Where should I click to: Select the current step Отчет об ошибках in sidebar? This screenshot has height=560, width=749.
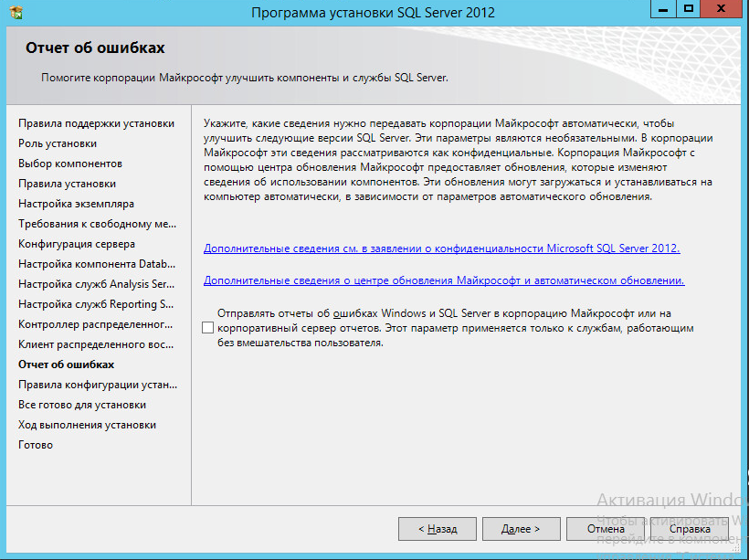point(67,365)
